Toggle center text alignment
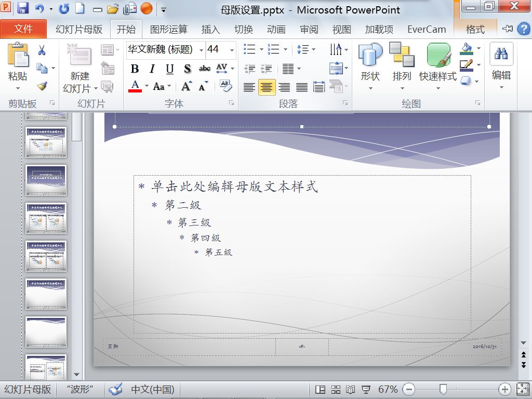 pyautogui.click(x=267, y=87)
